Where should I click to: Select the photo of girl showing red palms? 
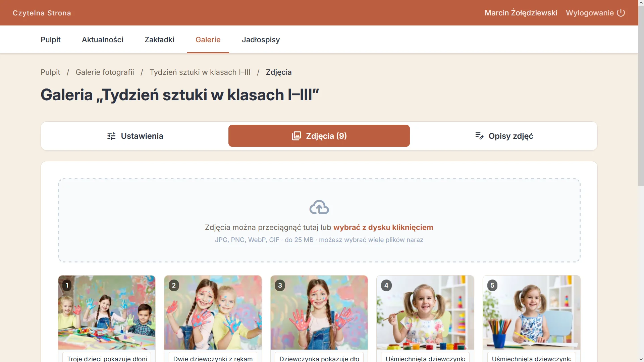319,312
